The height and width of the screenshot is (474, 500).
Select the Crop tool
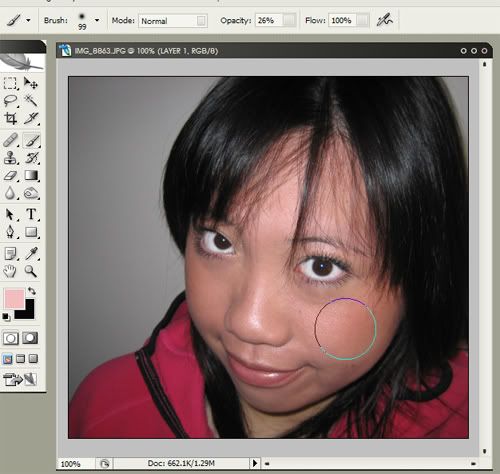pyautogui.click(x=10, y=118)
